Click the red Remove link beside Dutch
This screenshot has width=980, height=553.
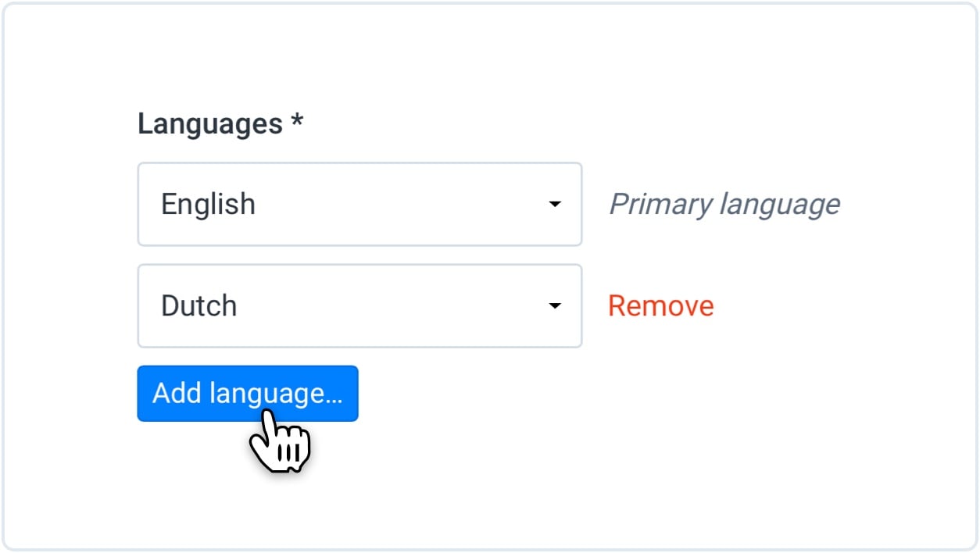(660, 305)
